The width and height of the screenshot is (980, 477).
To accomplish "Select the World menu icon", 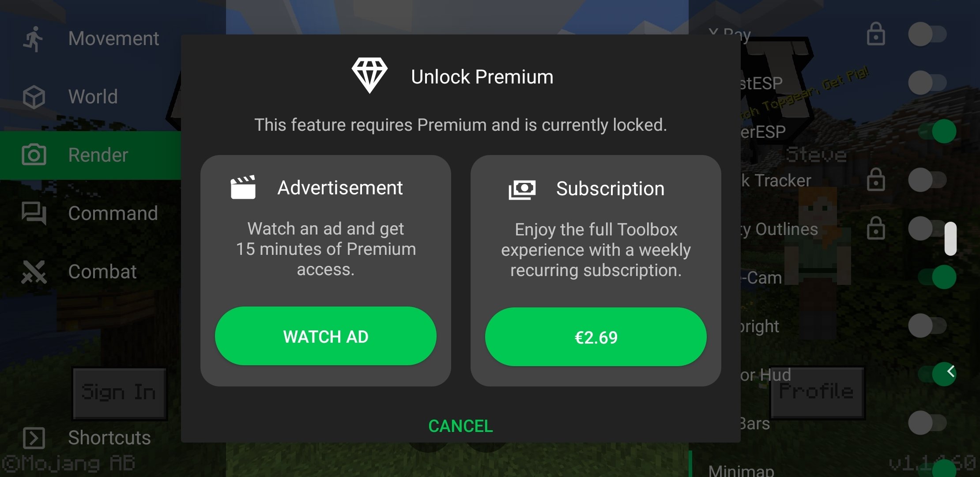I will (34, 96).
